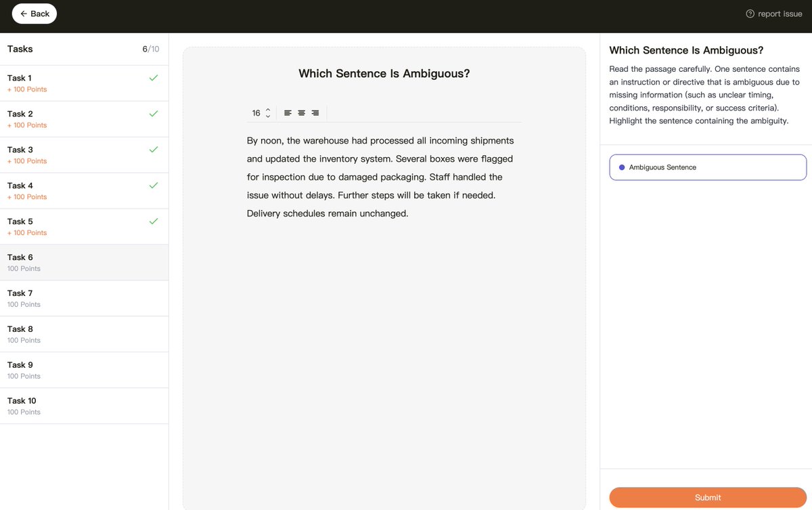Select Task 6 in the list
Viewport: 812px width, 510px height.
84,263
